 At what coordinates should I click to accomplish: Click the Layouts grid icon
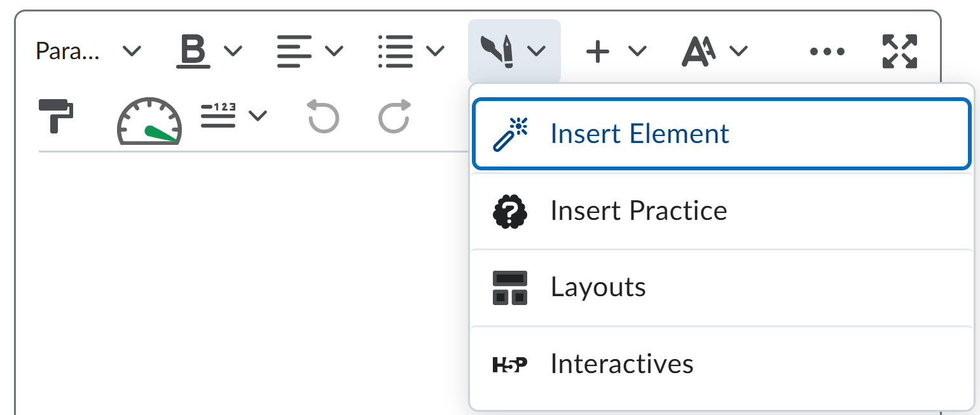tap(510, 287)
